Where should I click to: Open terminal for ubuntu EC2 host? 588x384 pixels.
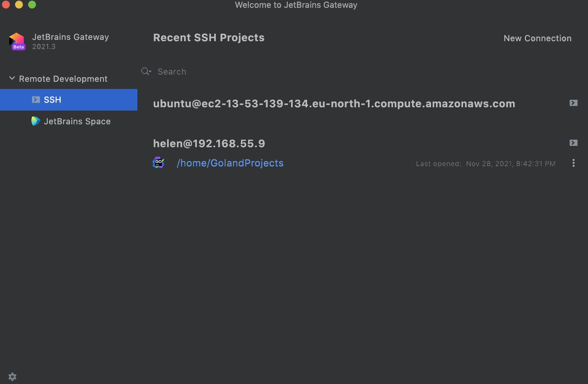pyautogui.click(x=573, y=103)
